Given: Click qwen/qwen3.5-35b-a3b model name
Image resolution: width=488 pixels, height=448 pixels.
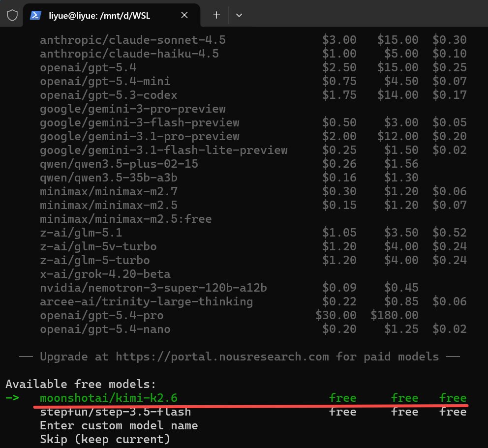Looking at the screenshot, I should pos(109,178).
